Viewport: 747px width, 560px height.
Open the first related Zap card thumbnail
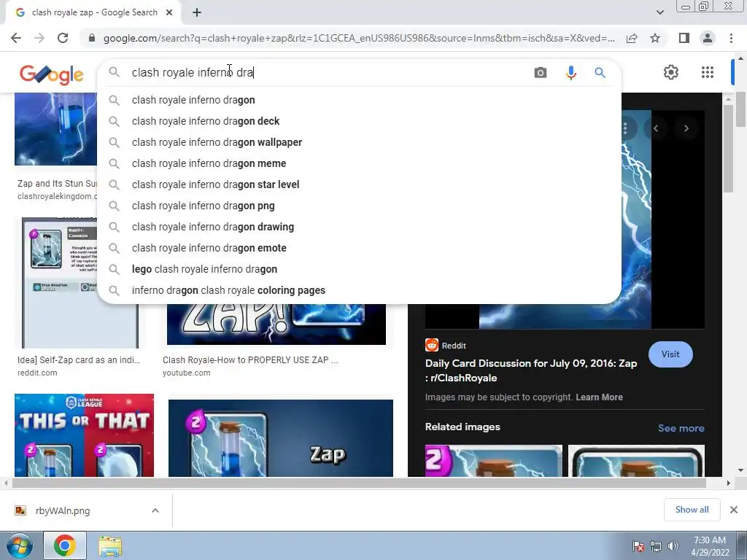pyautogui.click(x=494, y=461)
